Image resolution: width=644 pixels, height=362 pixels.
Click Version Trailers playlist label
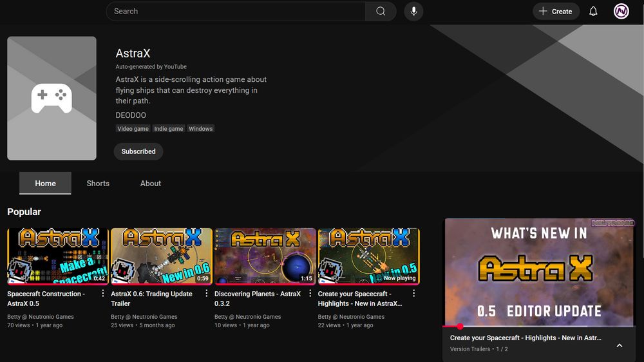[470, 349]
